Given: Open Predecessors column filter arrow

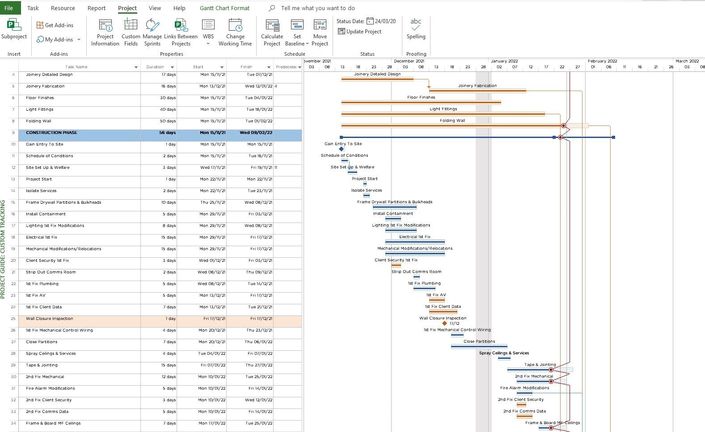Looking at the screenshot, I should point(299,67).
